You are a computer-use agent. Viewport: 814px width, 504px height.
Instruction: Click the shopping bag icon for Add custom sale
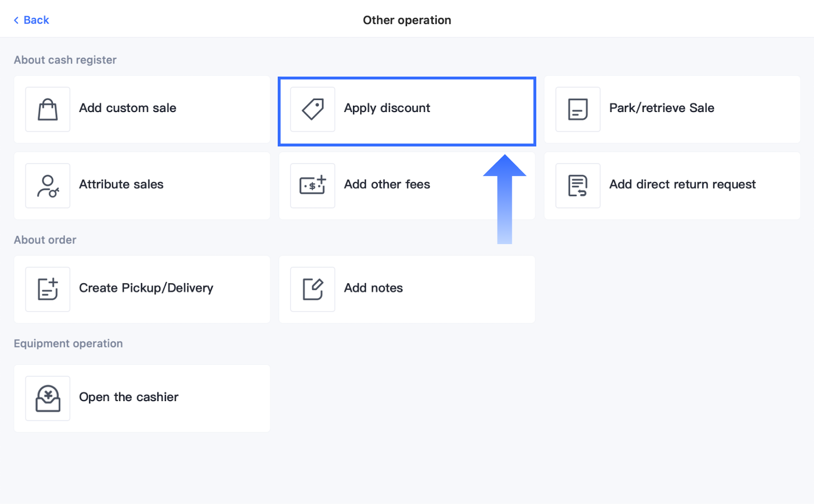tap(47, 110)
